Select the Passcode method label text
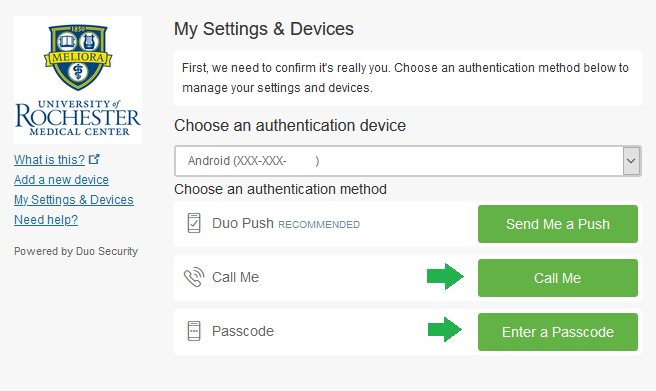This screenshot has height=391, width=656. point(243,331)
